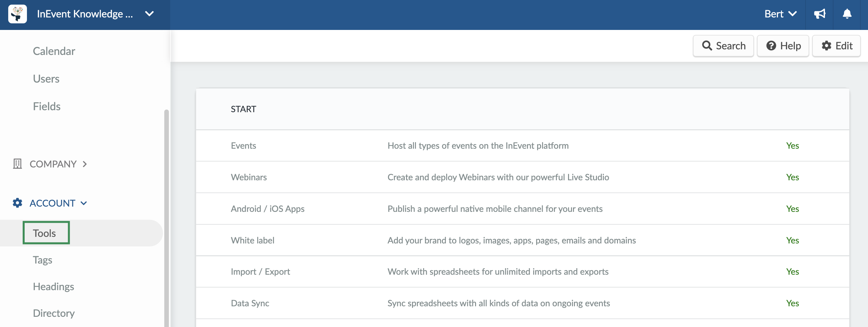Open the Users sidebar item
This screenshot has width=868, height=327.
[46, 79]
